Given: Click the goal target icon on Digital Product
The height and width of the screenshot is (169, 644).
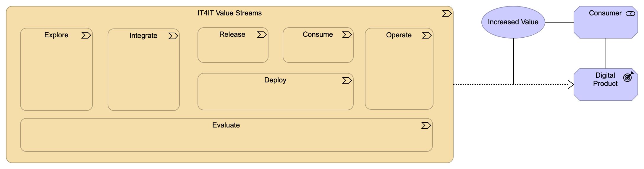Looking at the screenshot, I should click(628, 77).
